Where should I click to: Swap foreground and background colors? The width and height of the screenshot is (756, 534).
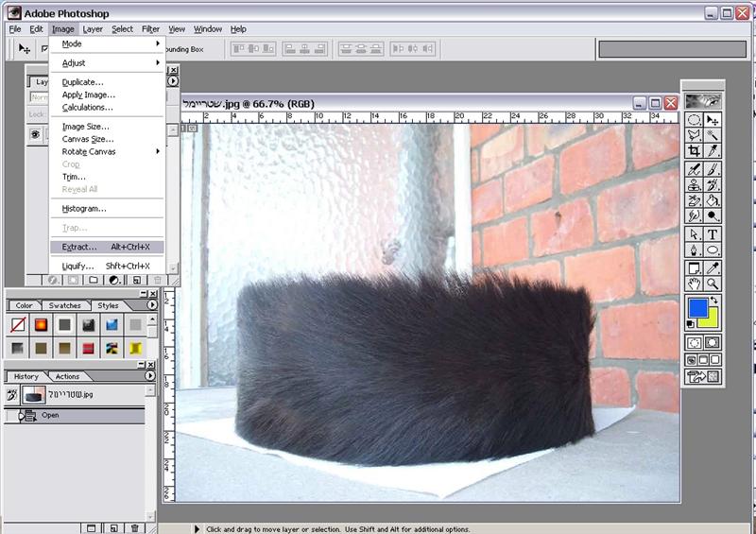click(714, 300)
